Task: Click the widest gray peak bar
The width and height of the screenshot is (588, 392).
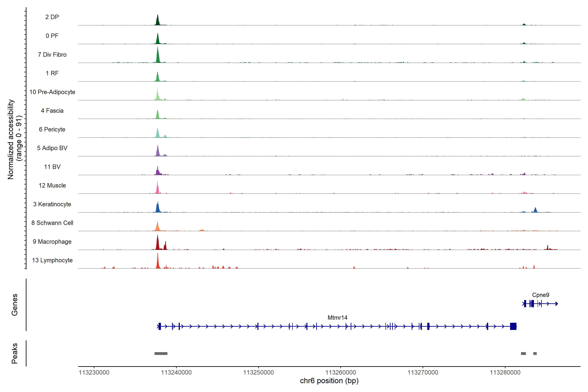Action: 161,353
